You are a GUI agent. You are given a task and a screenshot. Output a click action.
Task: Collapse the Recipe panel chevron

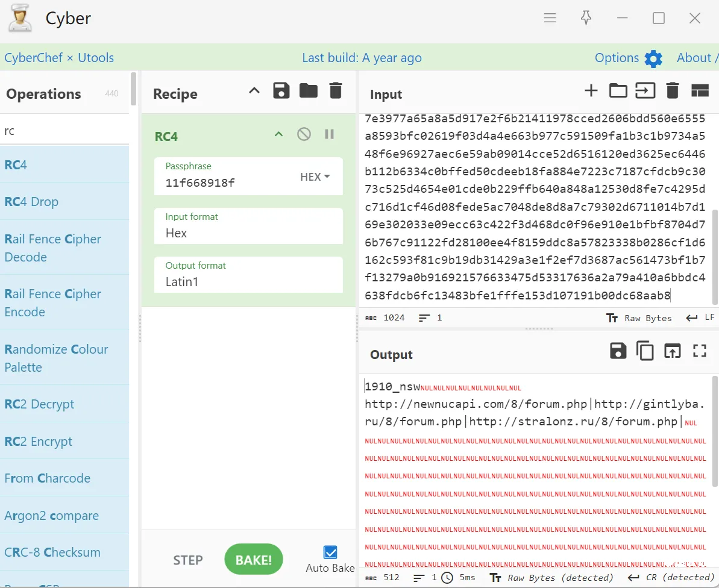(254, 91)
